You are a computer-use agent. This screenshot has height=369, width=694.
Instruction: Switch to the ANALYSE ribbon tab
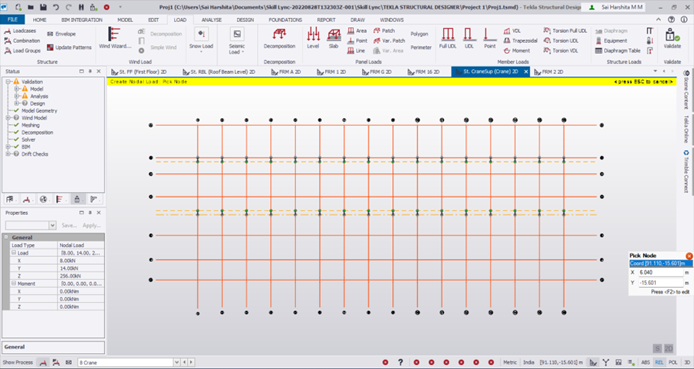tap(212, 19)
